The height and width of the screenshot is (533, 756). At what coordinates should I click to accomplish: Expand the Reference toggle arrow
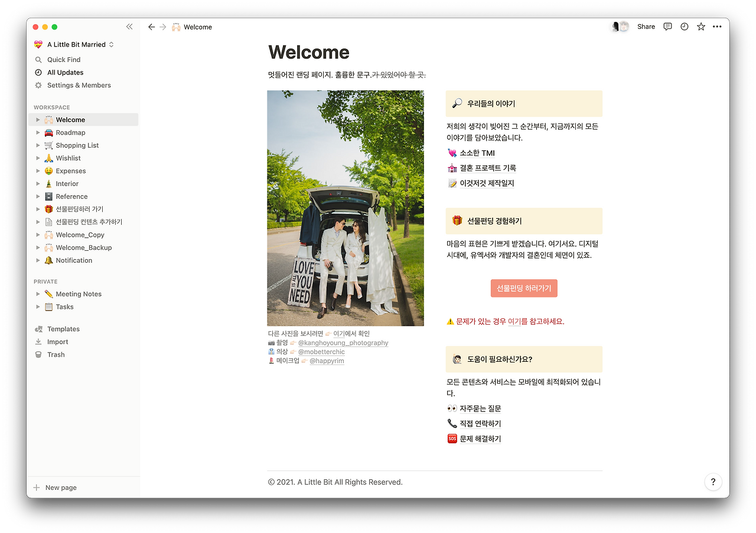38,197
